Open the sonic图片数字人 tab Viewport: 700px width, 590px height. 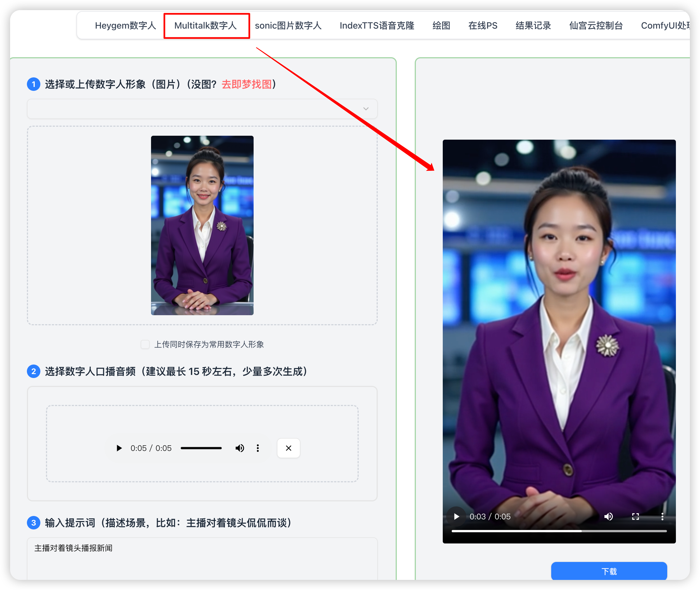[288, 26]
